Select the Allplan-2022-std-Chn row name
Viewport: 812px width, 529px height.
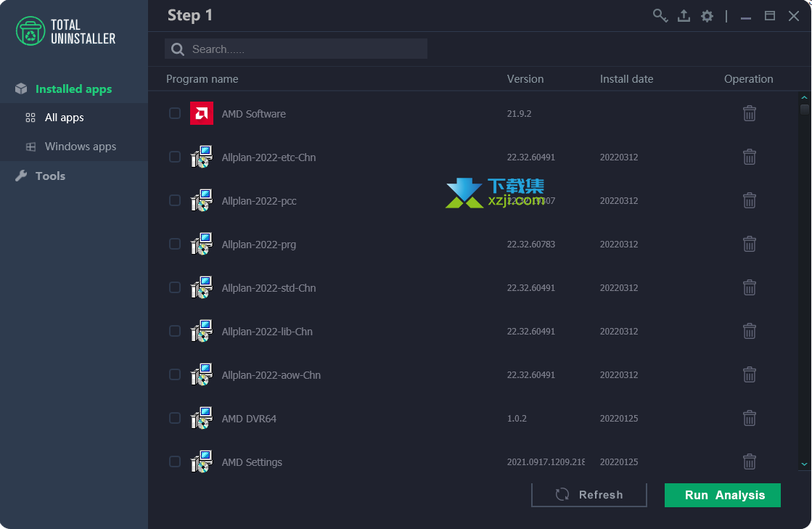268,288
